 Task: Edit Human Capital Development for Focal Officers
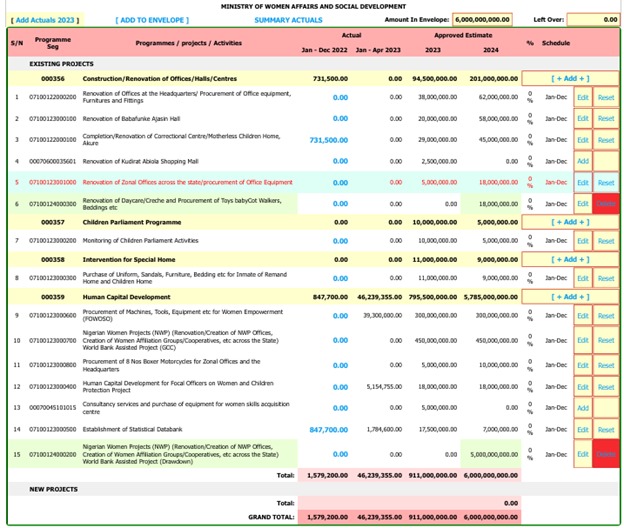click(x=583, y=387)
